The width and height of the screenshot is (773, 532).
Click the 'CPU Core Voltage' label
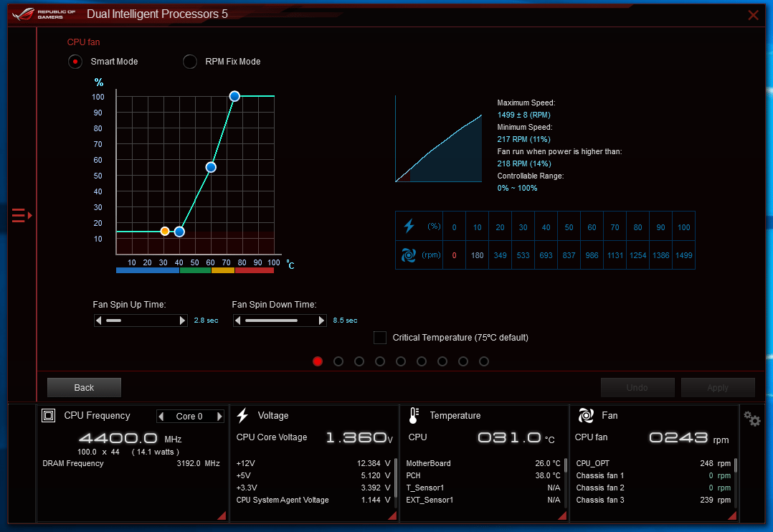272,437
